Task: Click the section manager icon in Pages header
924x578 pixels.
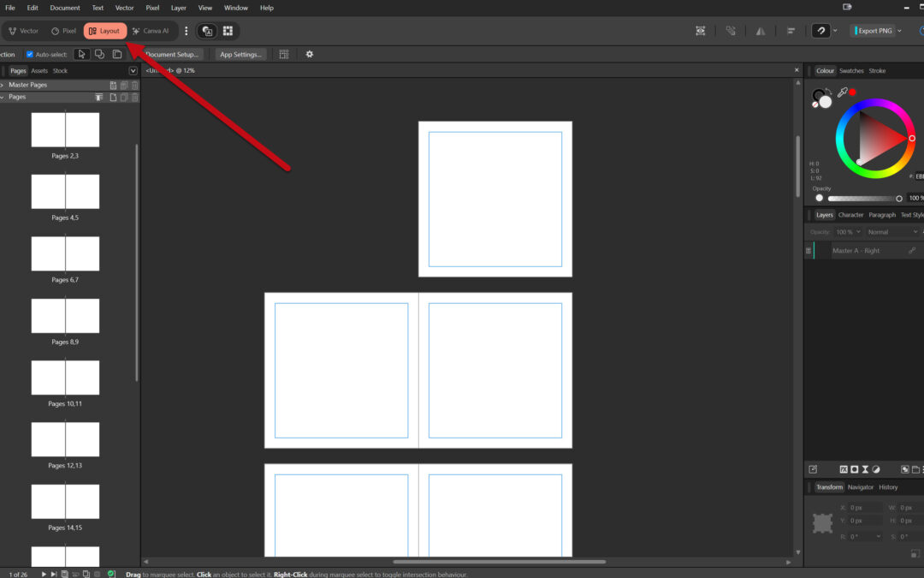Action: tap(99, 98)
